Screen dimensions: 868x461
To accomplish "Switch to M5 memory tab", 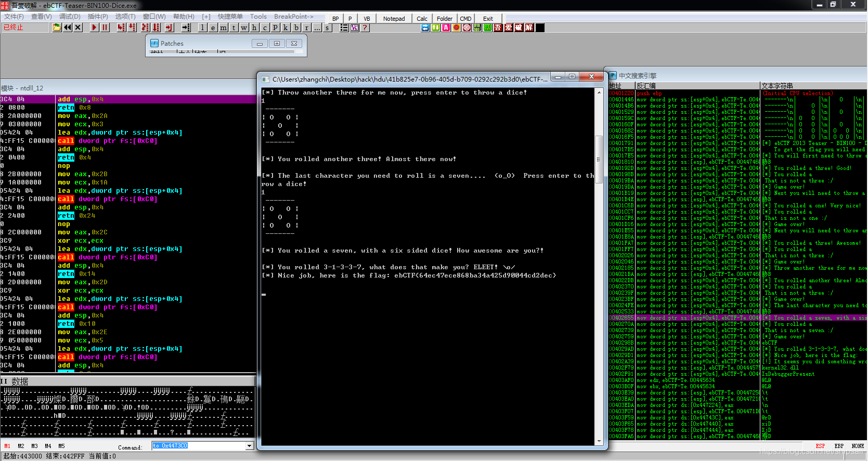I will tap(61, 446).
